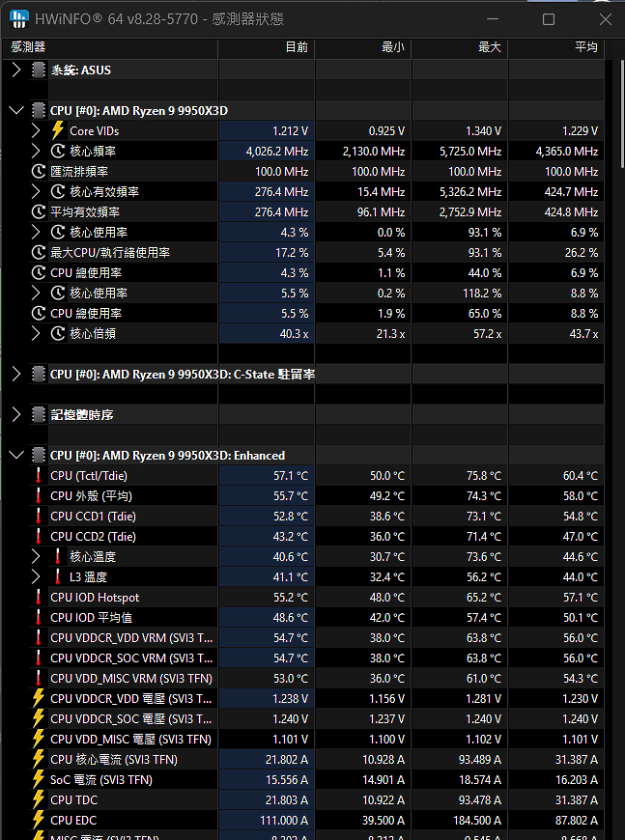Click the clock icon beside 核心有效頻率
625x840 pixels.
[x=57, y=191]
